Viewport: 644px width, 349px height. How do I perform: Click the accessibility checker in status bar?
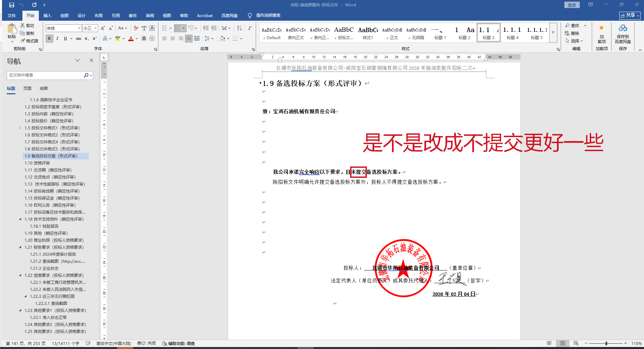[178, 343]
